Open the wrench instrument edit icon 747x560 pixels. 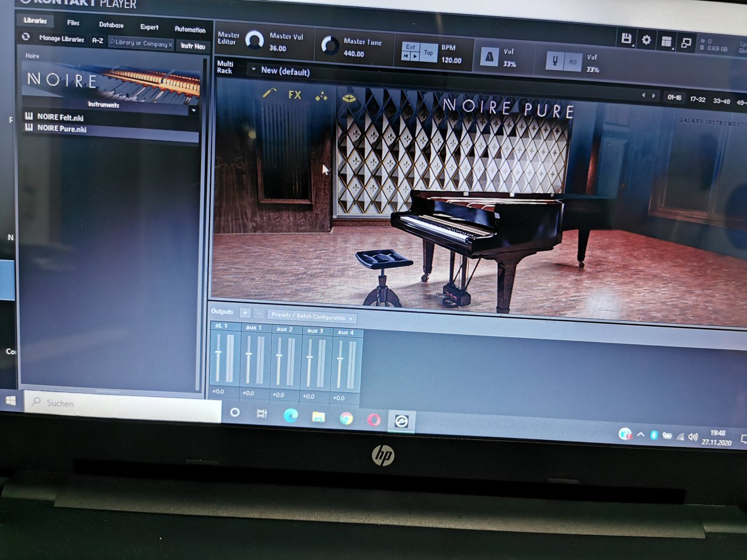269,93
